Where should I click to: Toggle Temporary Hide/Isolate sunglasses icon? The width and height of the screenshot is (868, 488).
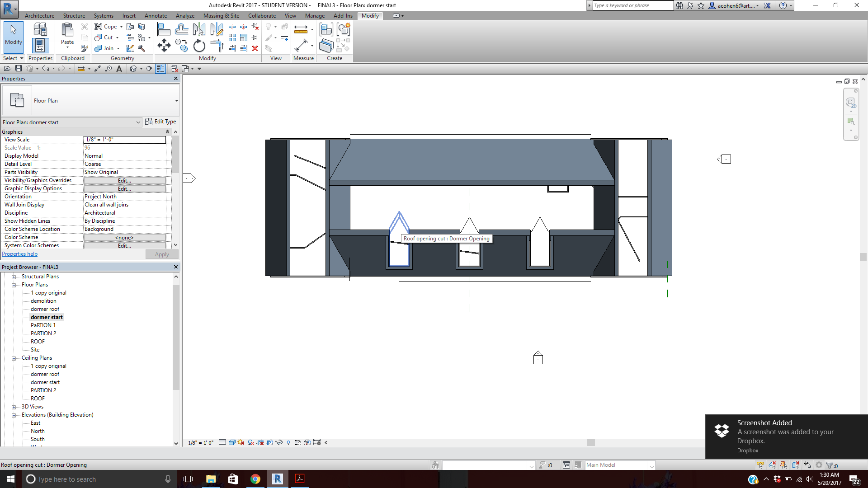[x=279, y=442]
